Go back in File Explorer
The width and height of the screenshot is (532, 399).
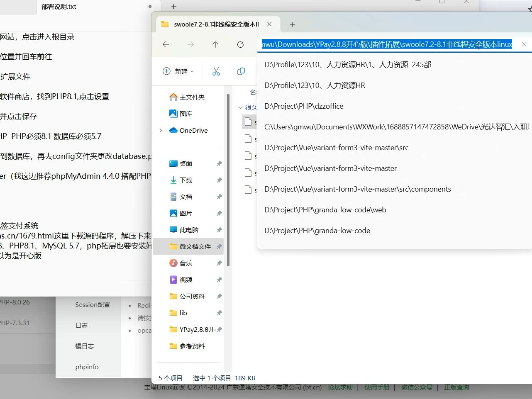(166, 44)
